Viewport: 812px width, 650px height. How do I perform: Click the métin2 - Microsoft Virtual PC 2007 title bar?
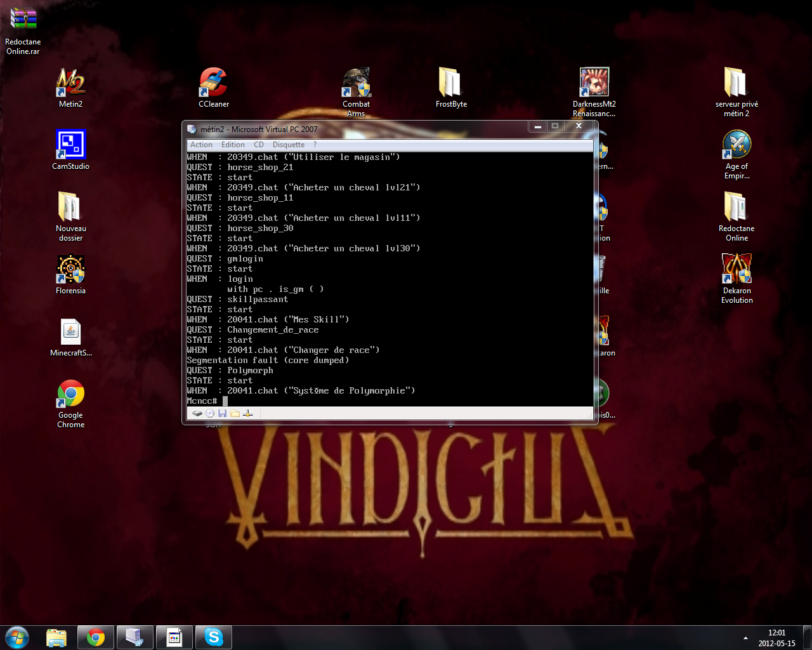pyautogui.click(x=355, y=129)
